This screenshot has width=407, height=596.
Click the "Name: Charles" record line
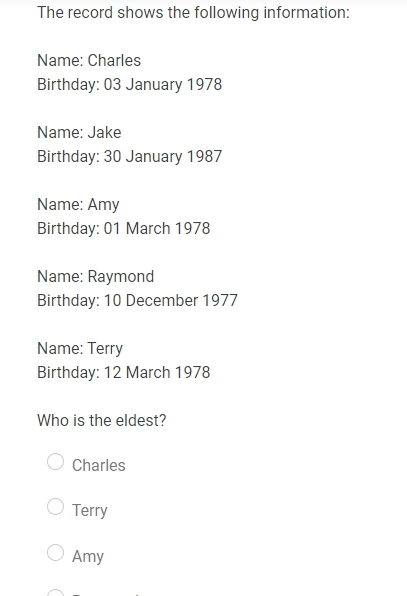[89, 60]
